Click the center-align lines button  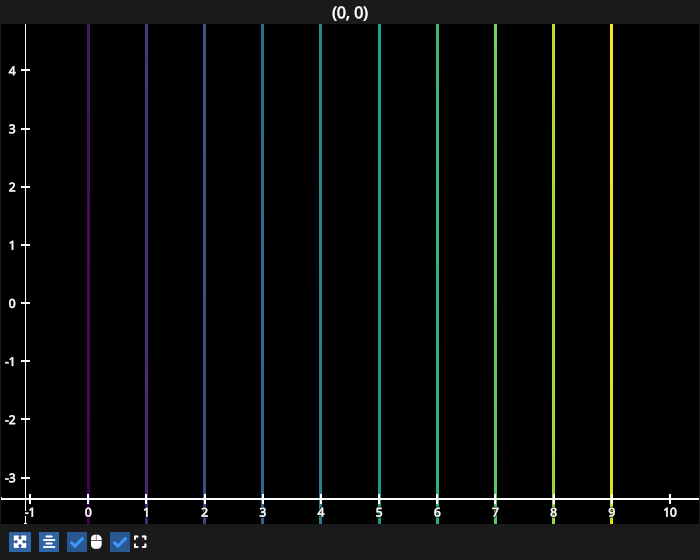click(49, 542)
